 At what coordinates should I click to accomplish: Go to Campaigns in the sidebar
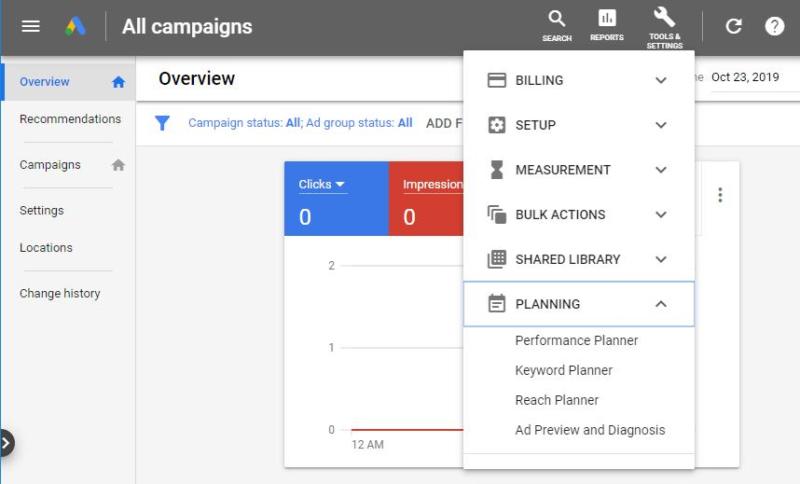[x=50, y=165]
